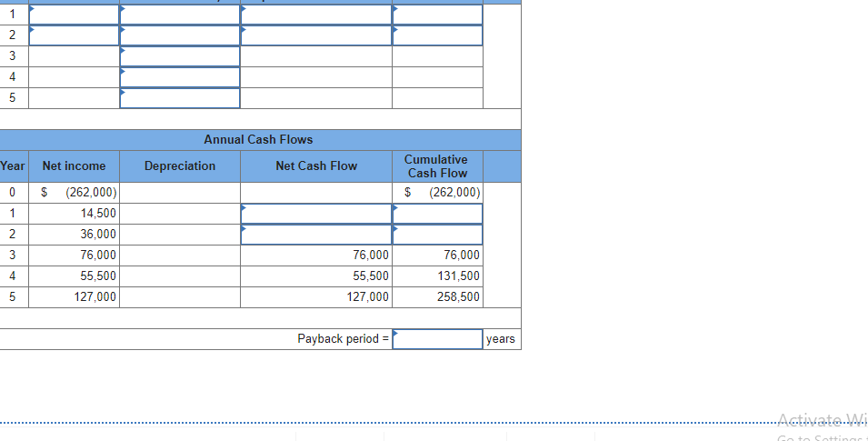Click the only input field in upper table row 3
Viewport: 868px width, 441px height.
click(x=180, y=56)
